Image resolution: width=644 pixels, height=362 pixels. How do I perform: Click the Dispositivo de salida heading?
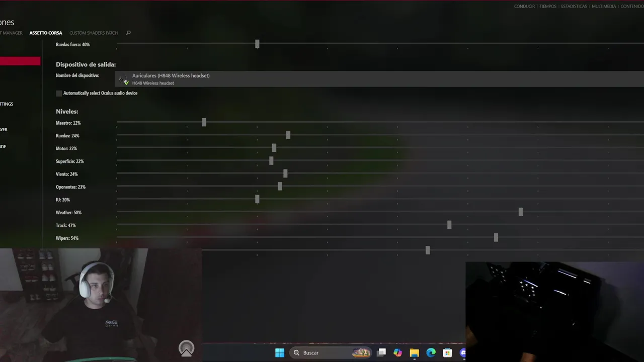86,64
